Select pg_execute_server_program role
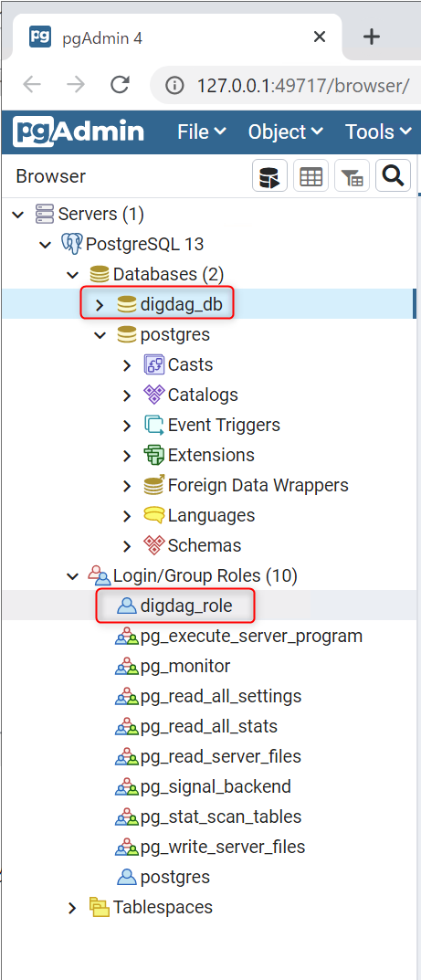This screenshot has width=421, height=980. [251, 637]
